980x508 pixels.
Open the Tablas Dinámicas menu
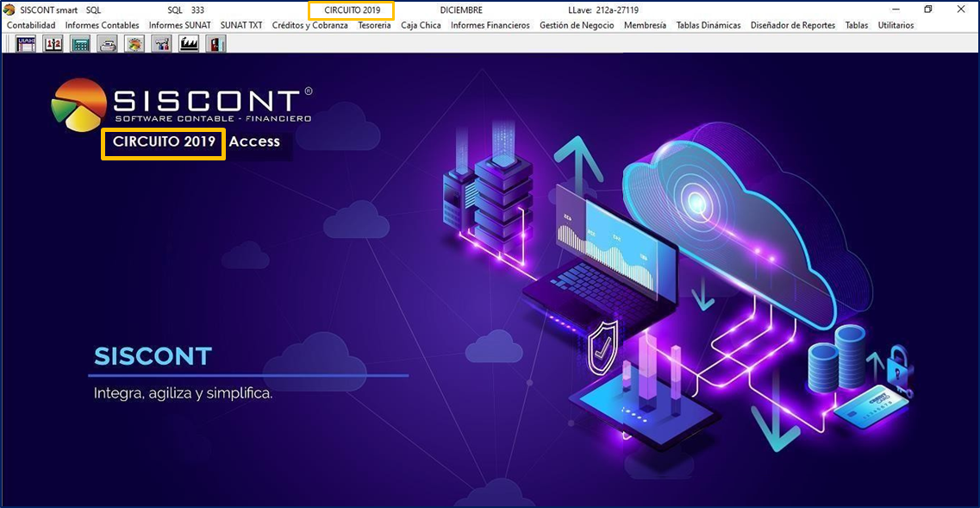pyautogui.click(x=708, y=25)
